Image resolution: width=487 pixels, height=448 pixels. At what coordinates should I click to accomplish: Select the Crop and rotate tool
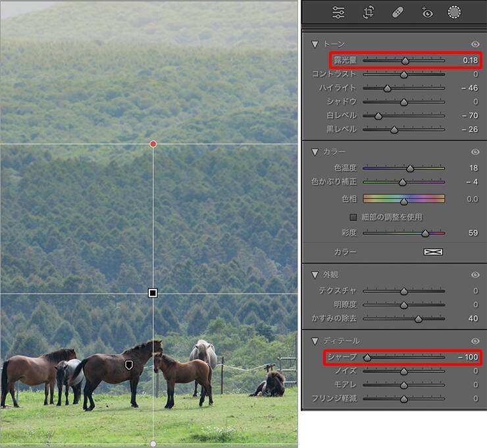point(369,12)
